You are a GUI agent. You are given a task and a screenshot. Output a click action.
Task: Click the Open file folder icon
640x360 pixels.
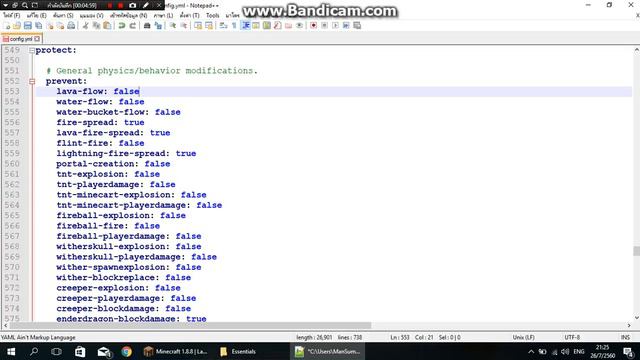17,26
